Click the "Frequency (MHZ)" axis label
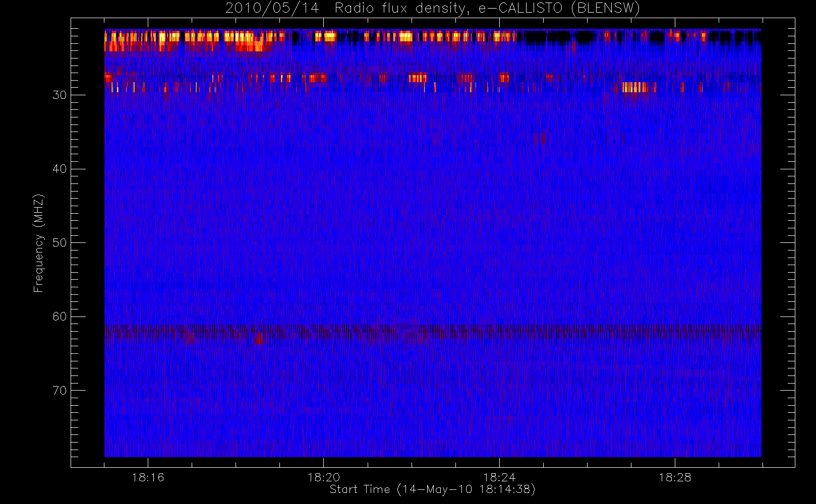 pyautogui.click(x=38, y=243)
